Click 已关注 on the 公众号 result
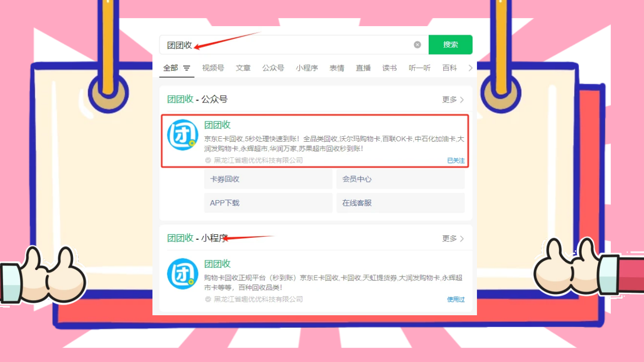The image size is (644, 362). click(456, 160)
